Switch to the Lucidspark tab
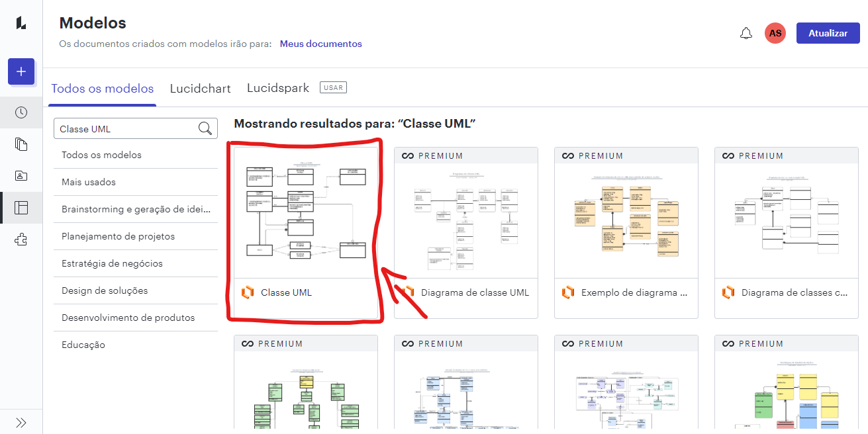 click(x=277, y=87)
